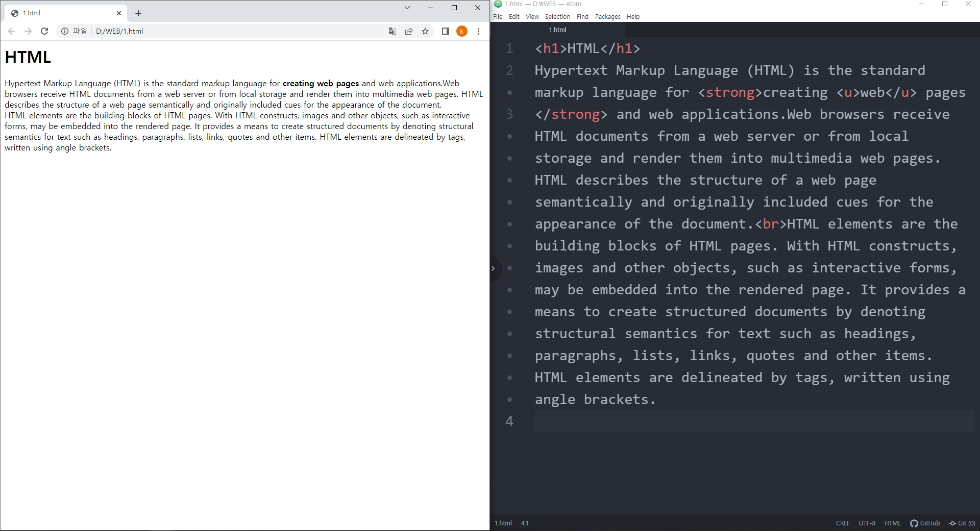The image size is (980, 531).
Task: Toggle Chrome side panel
Action: (445, 31)
